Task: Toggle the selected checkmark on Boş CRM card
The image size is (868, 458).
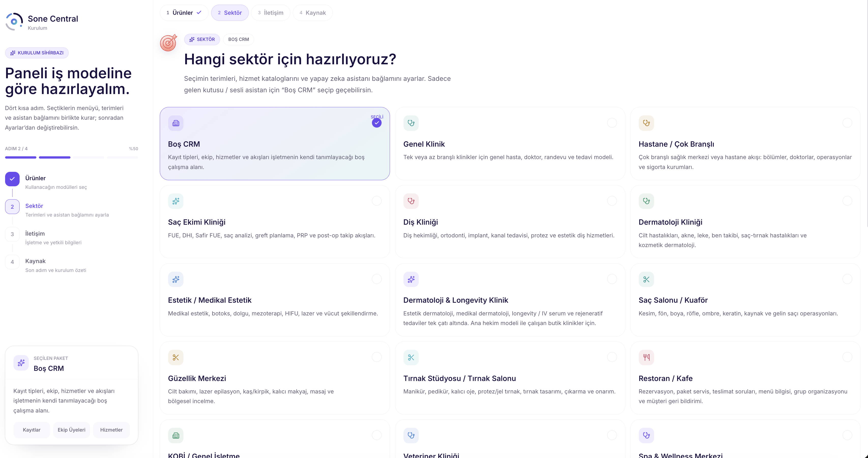Action: pyautogui.click(x=377, y=123)
